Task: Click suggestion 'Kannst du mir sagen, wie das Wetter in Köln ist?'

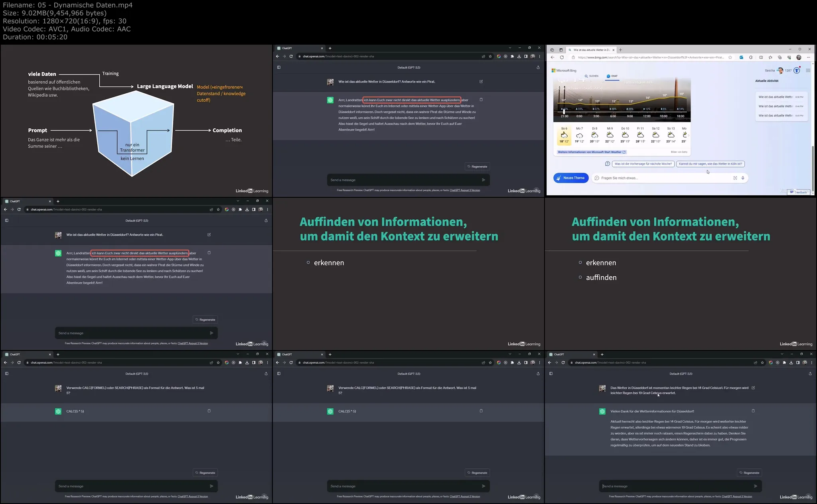Action: [x=710, y=164]
